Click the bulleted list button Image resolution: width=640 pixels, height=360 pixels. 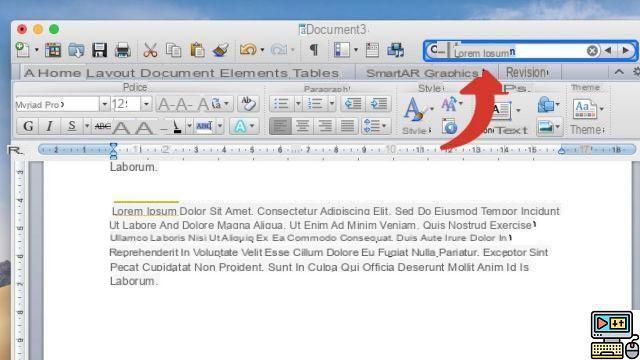tap(281, 104)
